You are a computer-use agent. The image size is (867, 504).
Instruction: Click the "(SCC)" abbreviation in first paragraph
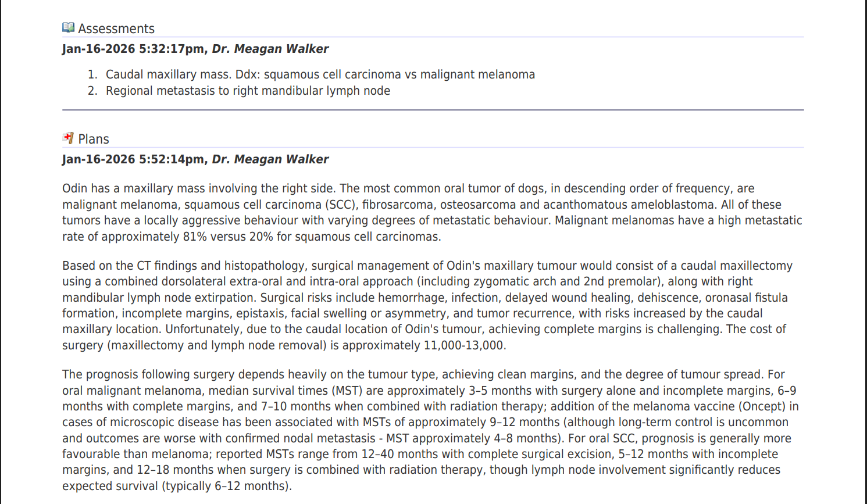(x=342, y=205)
